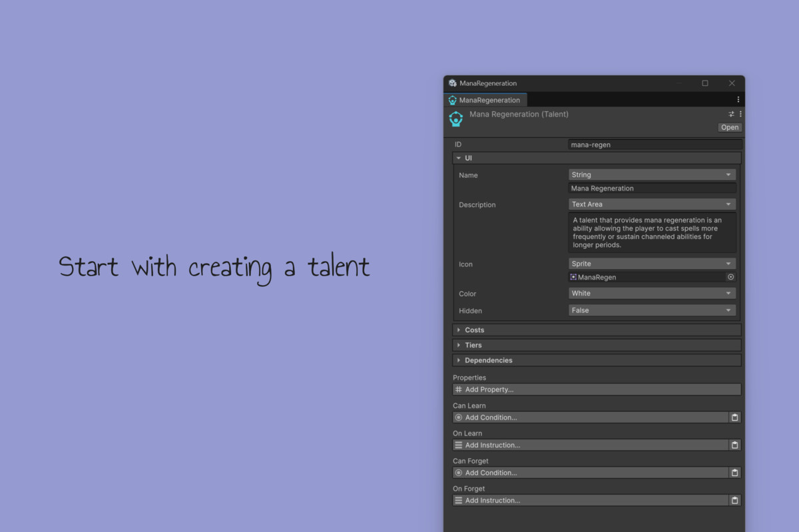Open the presets icon next to the talent header
The width and height of the screenshot is (799, 532).
point(730,114)
